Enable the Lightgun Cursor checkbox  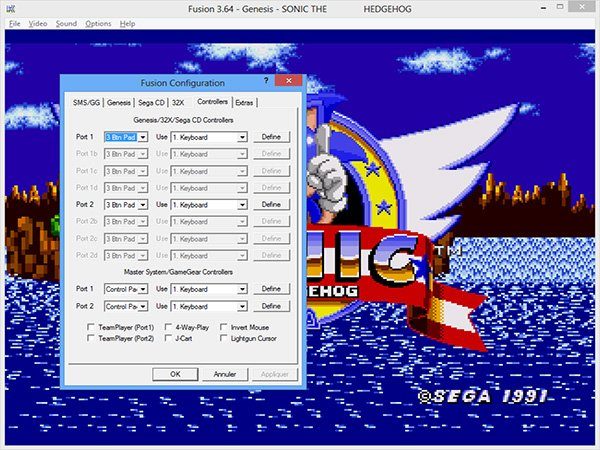point(224,338)
